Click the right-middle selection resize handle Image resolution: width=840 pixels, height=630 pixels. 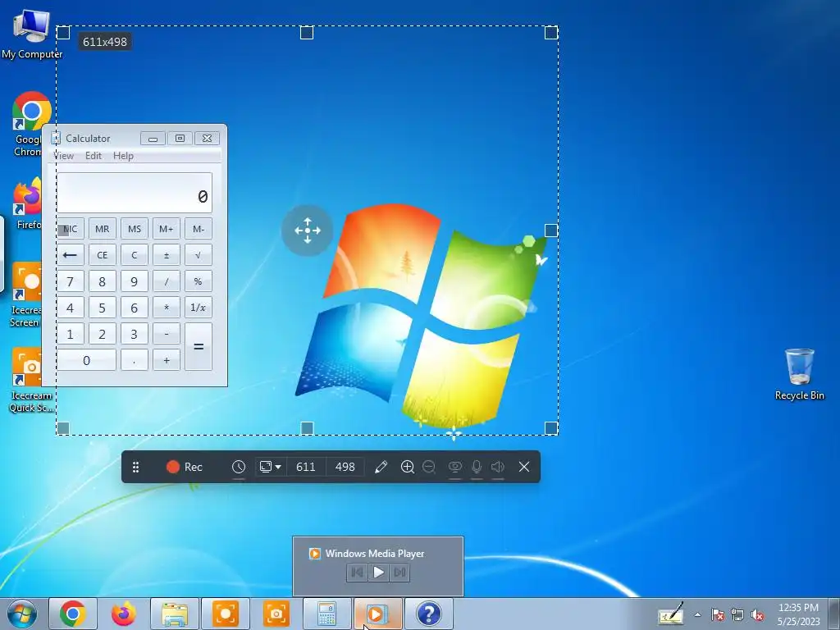tap(550, 231)
